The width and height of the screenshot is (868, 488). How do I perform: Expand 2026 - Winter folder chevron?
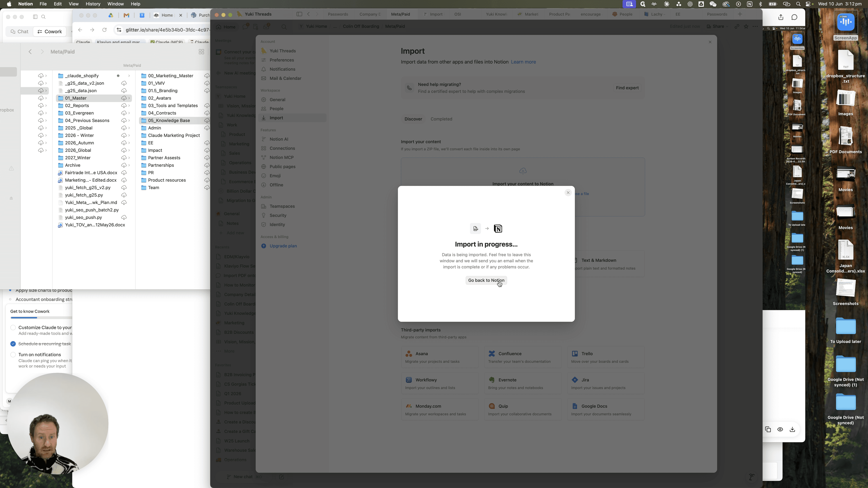129,135
